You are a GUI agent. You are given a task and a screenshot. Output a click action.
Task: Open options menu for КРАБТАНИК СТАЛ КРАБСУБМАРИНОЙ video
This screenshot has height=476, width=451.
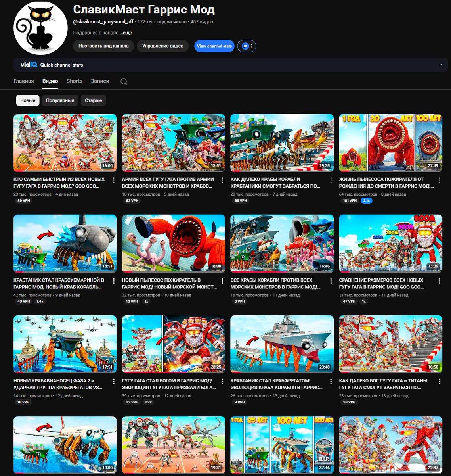[114, 281]
